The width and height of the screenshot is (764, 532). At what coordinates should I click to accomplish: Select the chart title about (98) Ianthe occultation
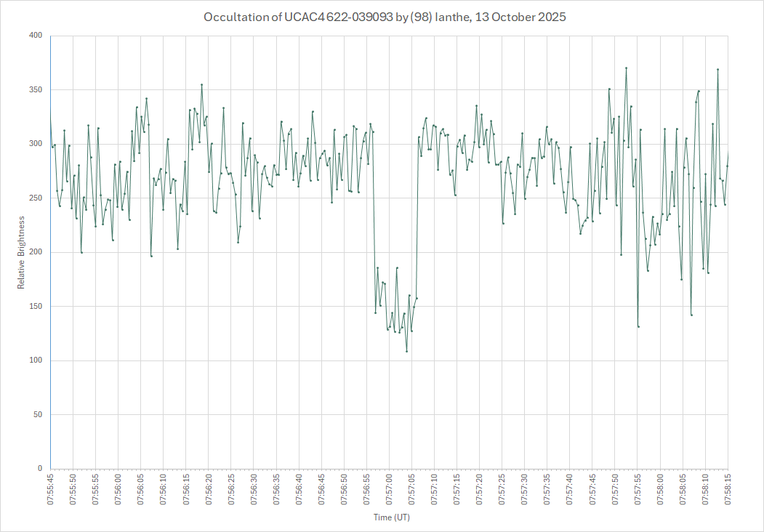point(384,17)
